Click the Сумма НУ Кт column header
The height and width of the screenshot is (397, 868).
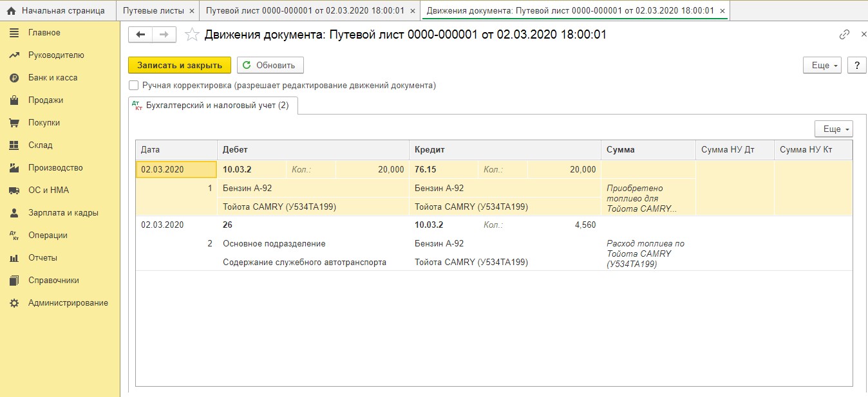813,149
